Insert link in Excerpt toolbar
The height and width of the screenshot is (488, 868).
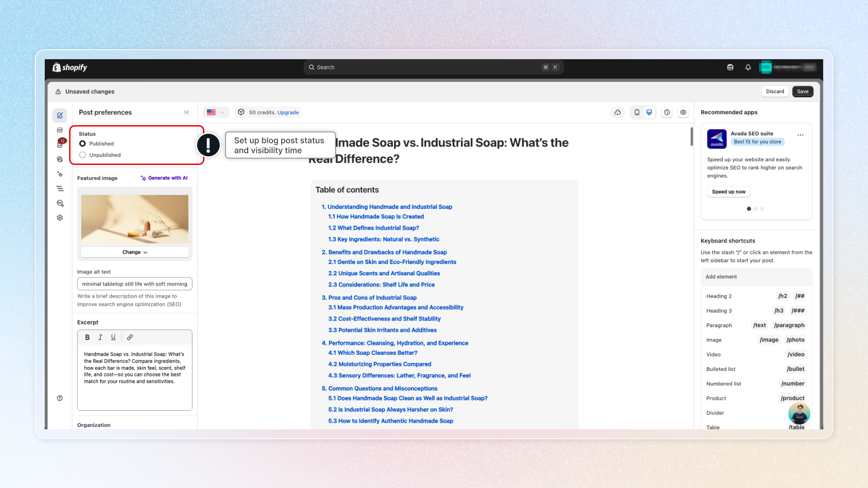click(130, 337)
